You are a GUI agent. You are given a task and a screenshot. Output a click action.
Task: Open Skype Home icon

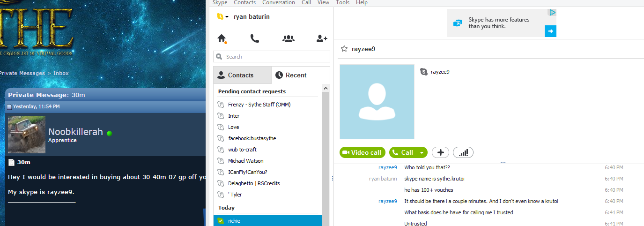click(x=222, y=39)
